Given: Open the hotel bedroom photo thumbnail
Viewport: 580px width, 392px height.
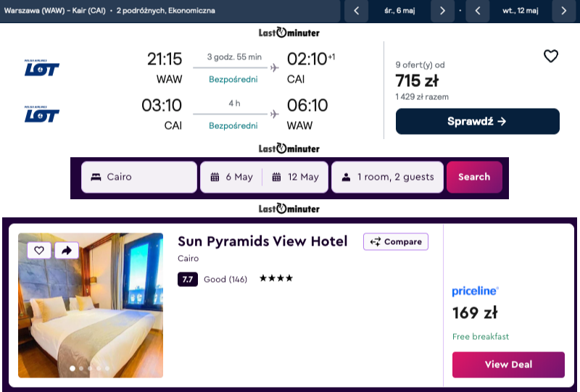Looking at the screenshot, I should pos(91,312).
